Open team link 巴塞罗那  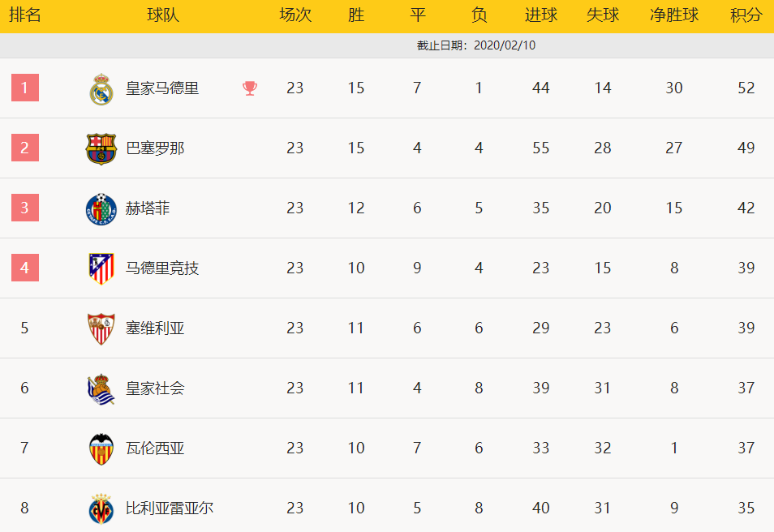pyautogui.click(x=155, y=148)
